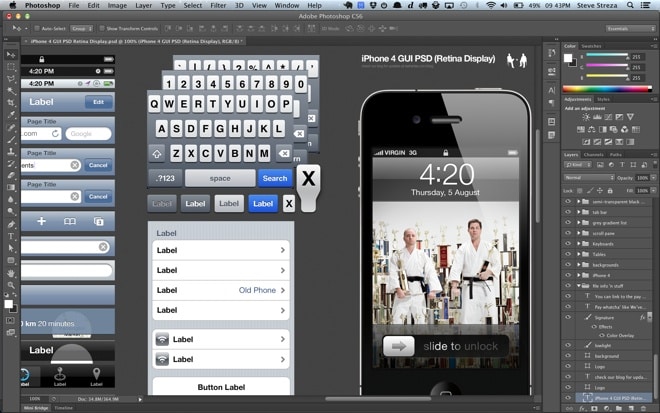The image size is (660, 413).
Task: Create a new group with folder icon
Action: pyautogui.click(x=619, y=408)
